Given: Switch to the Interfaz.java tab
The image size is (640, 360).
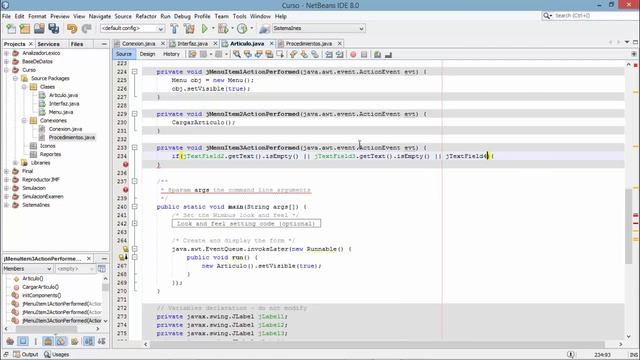Looking at the screenshot, I should [x=193, y=43].
